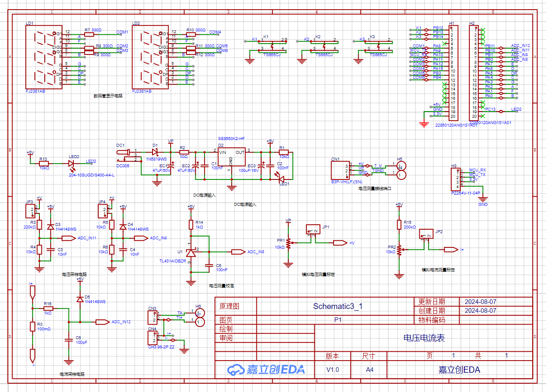Select resistor R2 10Ω
This screenshot has width=546, height=392.
(x=184, y=152)
